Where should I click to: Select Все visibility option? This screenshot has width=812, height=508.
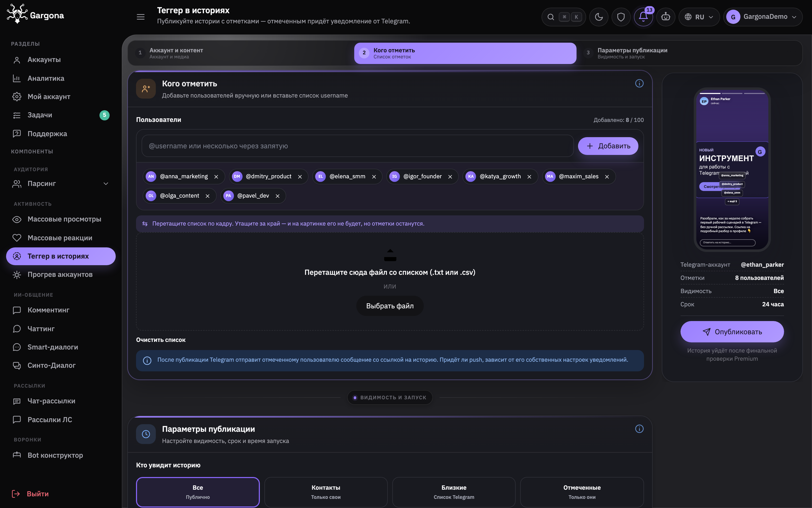198,492
